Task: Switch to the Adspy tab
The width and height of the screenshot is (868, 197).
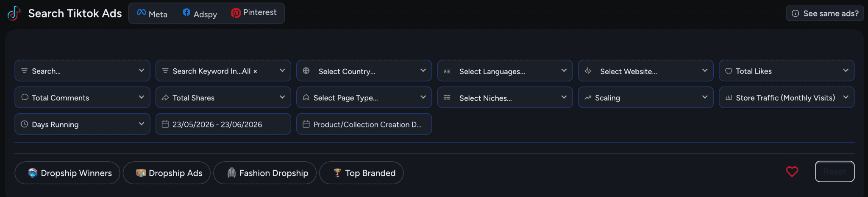Action: (200, 14)
